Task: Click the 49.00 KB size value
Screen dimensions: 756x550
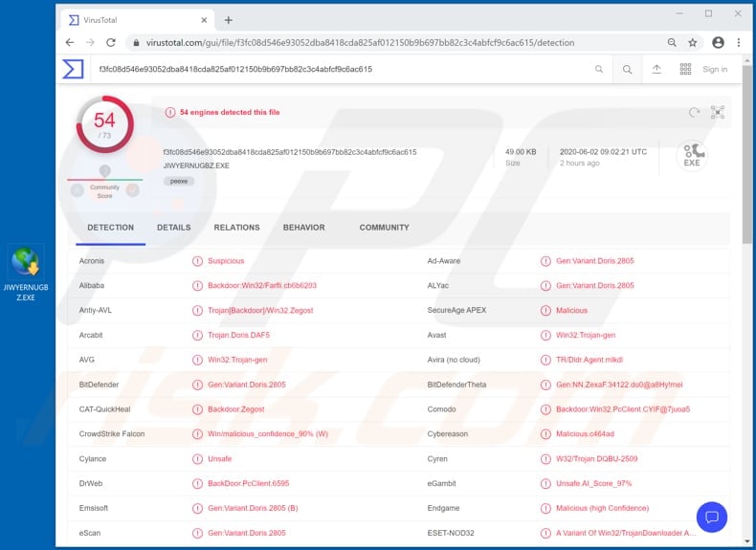Action: pos(521,152)
